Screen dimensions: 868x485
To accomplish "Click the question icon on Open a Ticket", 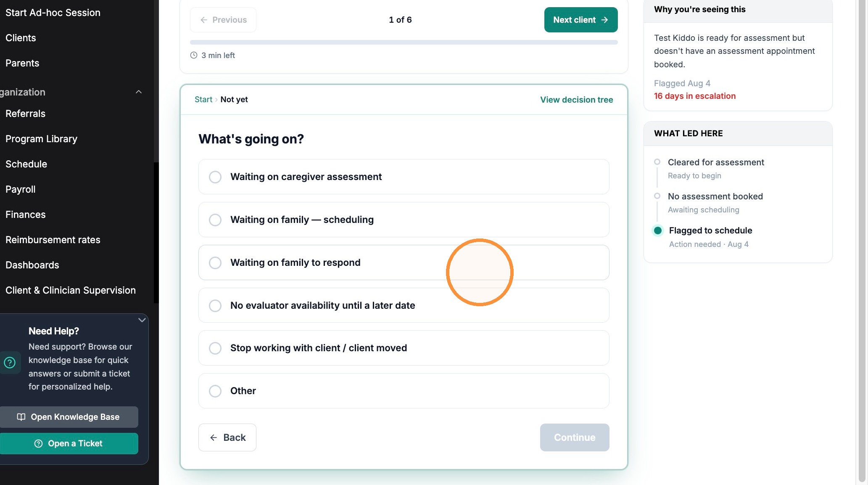I will (x=38, y=443).
